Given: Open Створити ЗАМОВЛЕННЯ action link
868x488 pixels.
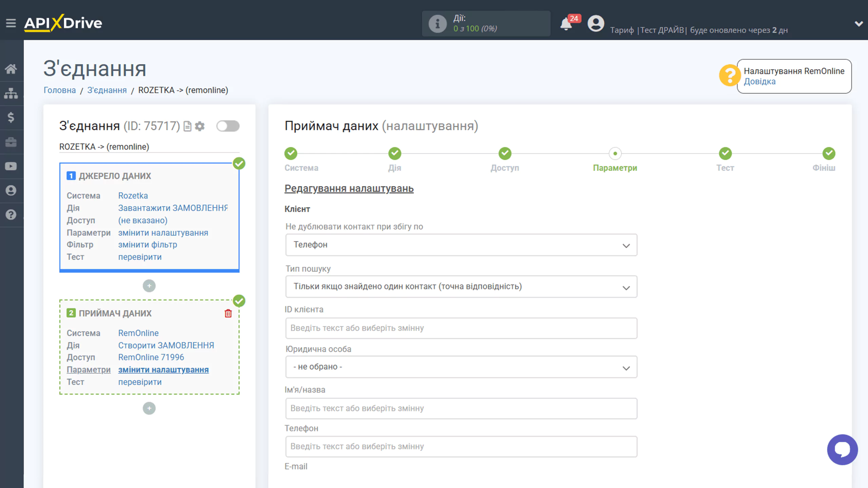Looking at the screenshot, I should 166,345.
